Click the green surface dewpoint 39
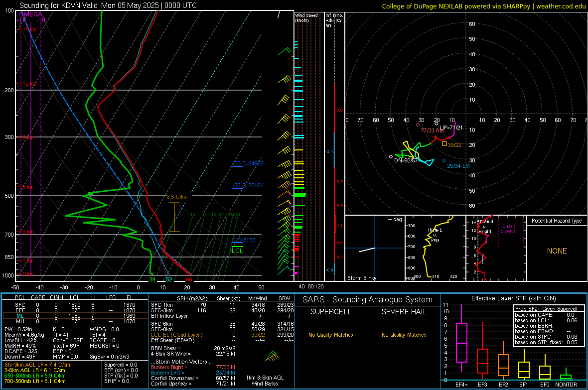 pyautogui.click(x=152, y=279)
